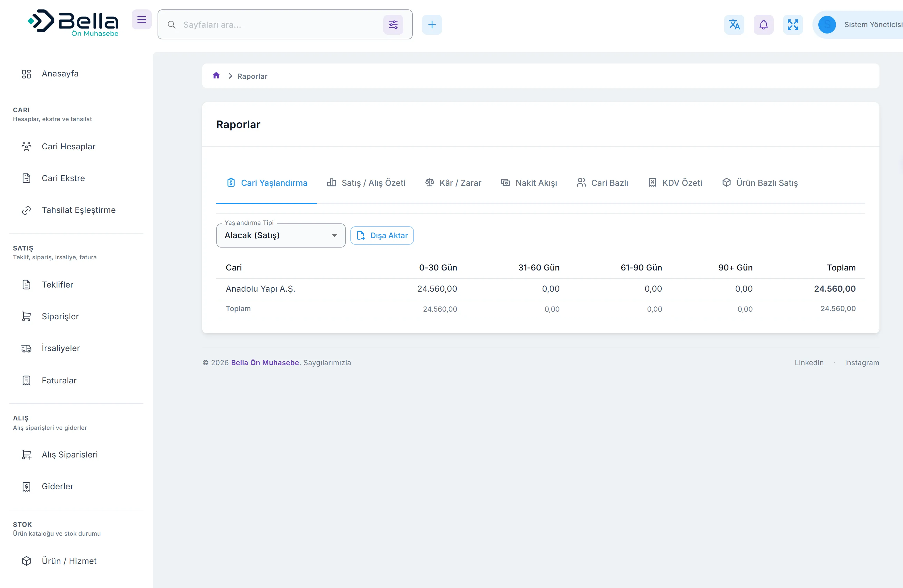Open notifications bell
The image size is (903, 588).
click(x=763, y=25)
